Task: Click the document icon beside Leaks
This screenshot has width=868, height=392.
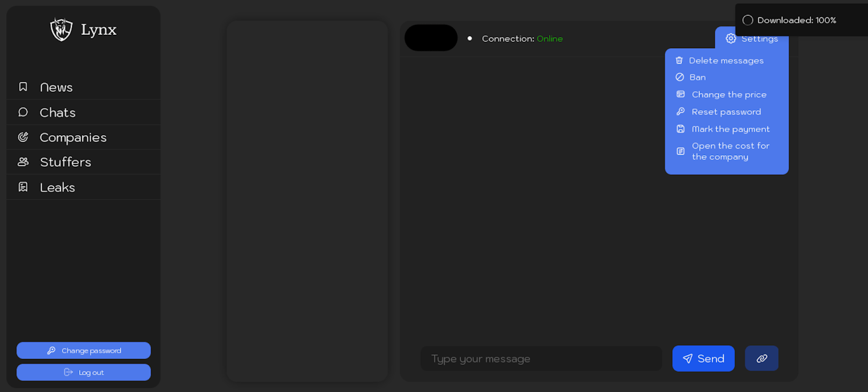Action: (23, 187)
